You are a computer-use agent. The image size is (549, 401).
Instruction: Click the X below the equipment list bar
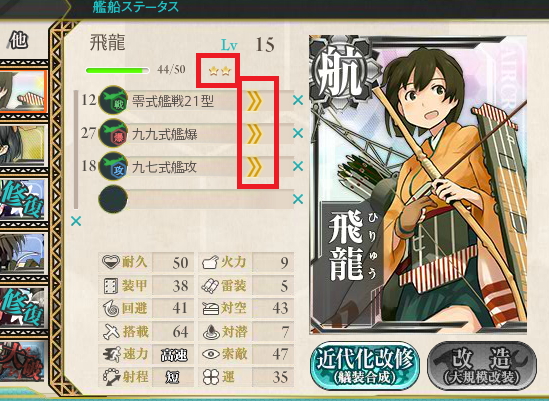(76, 221)
